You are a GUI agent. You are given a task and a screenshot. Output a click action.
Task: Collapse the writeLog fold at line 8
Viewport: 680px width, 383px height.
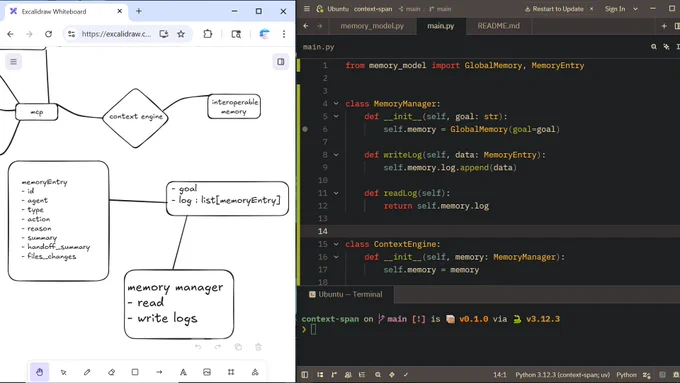point(336,155)
